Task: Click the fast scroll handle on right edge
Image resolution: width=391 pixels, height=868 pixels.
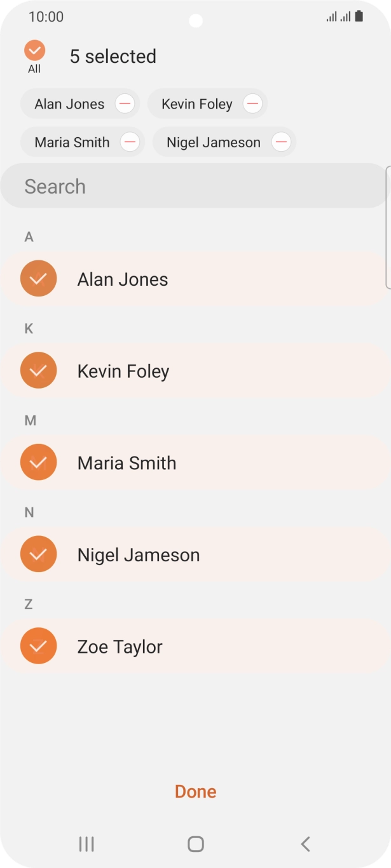Action: coord(388,227)
